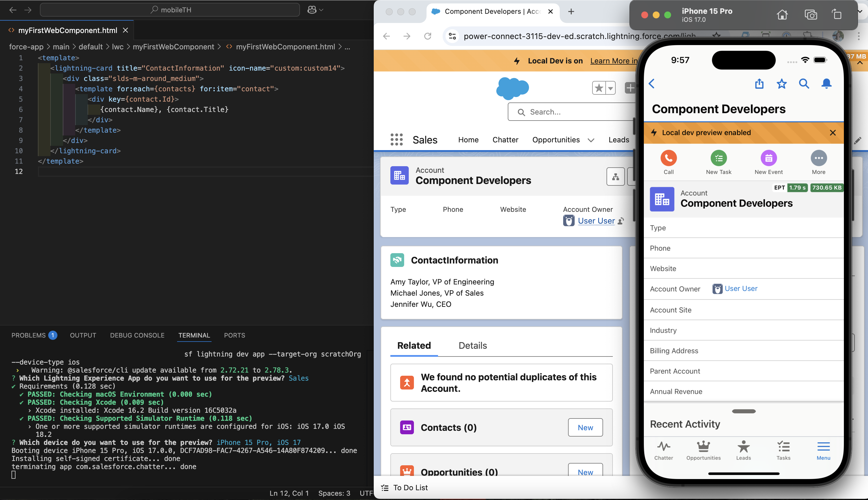Tap the favorite star in mobile app header
Image resolution: width=868 pixels, height=500 pixels.
tap(782, 84)
